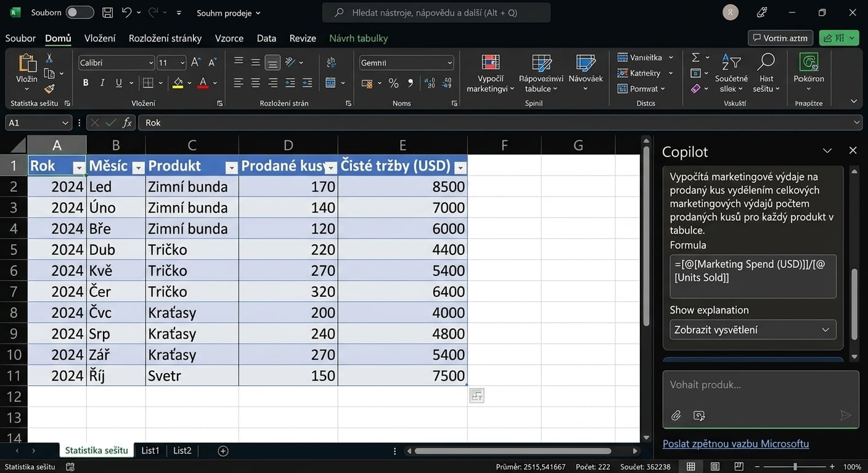
Task: Expand the Zobrazit vysvětlení dropdown
Action: (753, 329)
